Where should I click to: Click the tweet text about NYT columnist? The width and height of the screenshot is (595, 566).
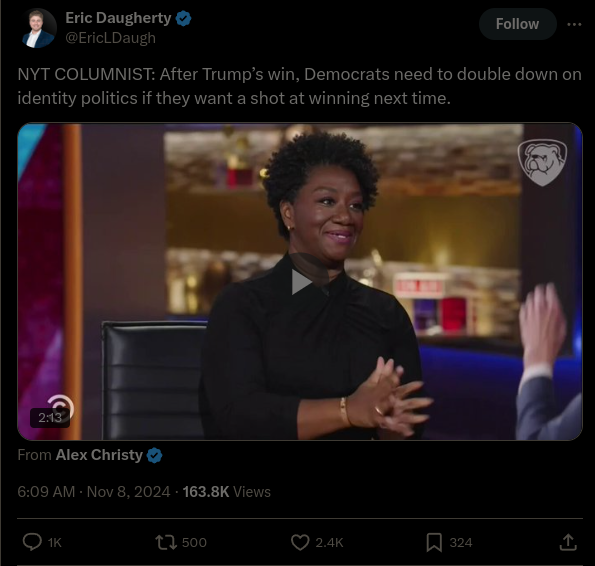coord(299,86)
